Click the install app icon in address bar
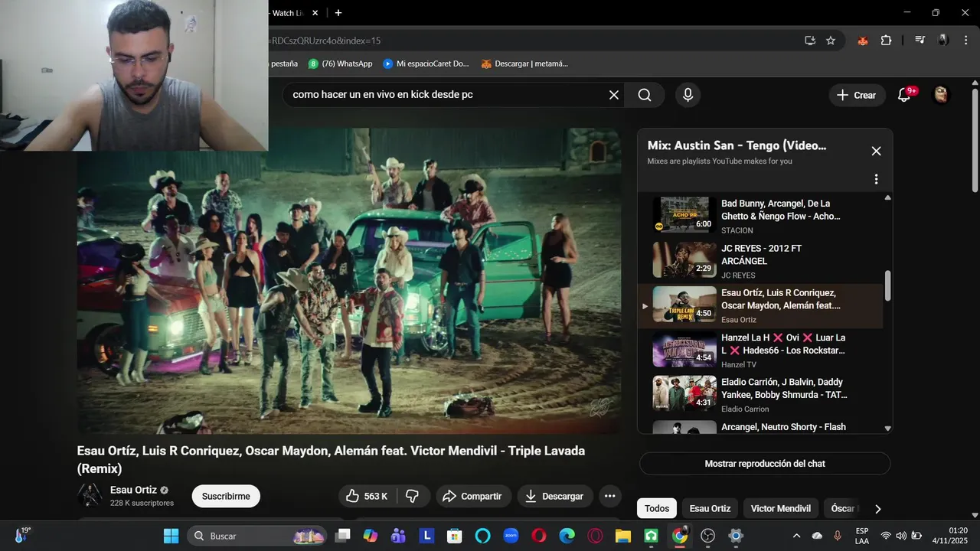The image size is (980, 551). pos(809,41)
